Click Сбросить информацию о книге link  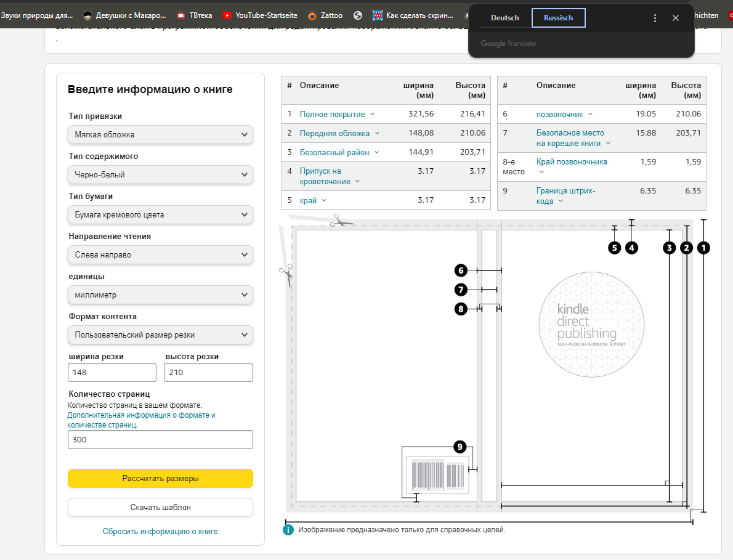[x=160, y=531]
